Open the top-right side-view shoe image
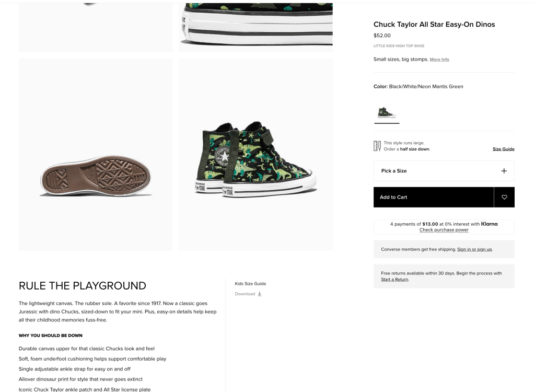 (x=255, y=26)
